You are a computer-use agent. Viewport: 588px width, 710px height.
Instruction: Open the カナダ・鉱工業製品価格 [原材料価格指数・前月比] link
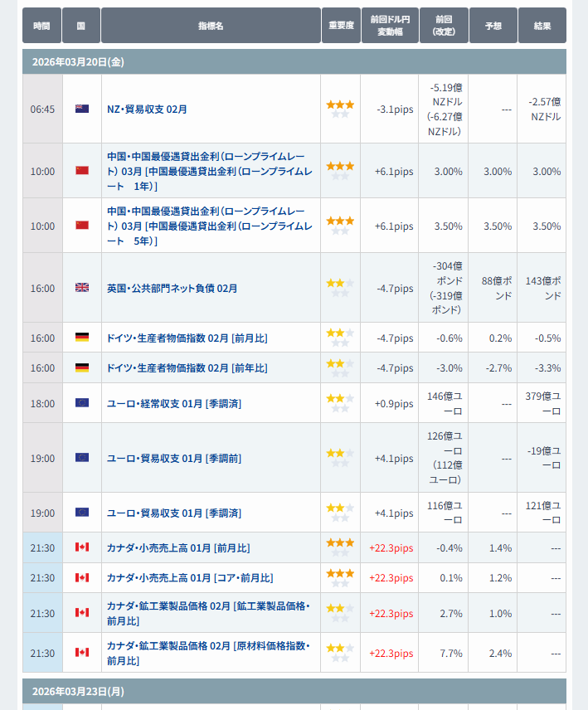tap(208, 653)
